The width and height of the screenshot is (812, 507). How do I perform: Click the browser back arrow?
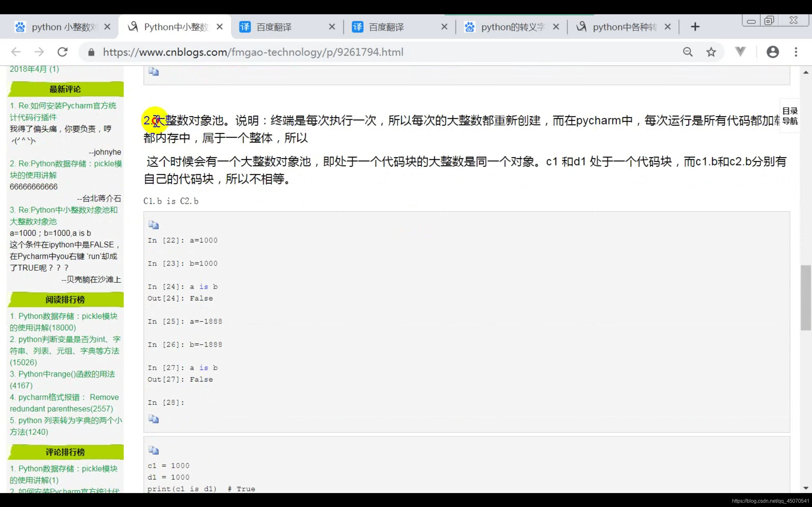16,52
